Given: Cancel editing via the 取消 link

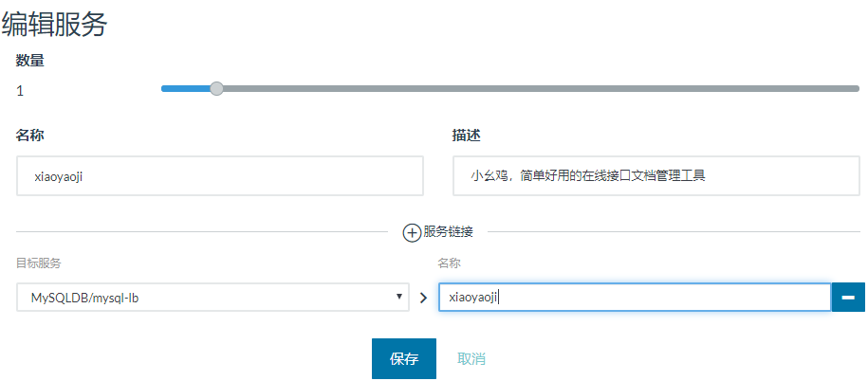Looking at the screenshot, I should point(471,359).
